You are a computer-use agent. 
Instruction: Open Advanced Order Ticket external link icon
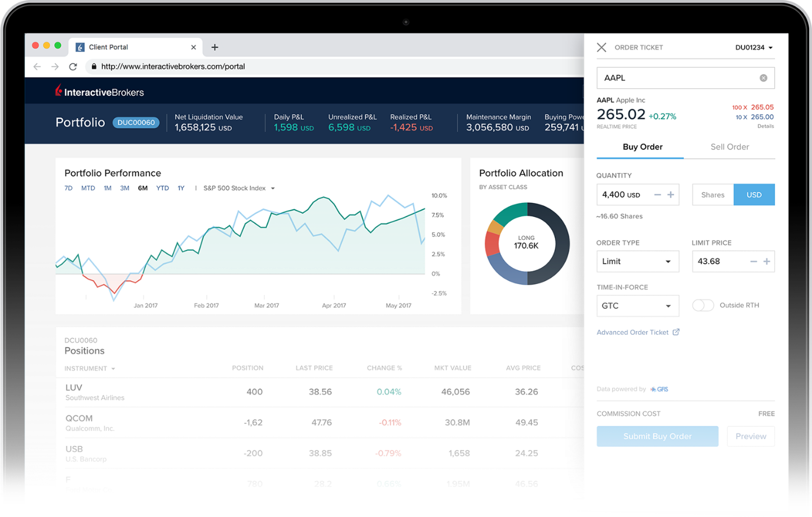coord(676,332)
